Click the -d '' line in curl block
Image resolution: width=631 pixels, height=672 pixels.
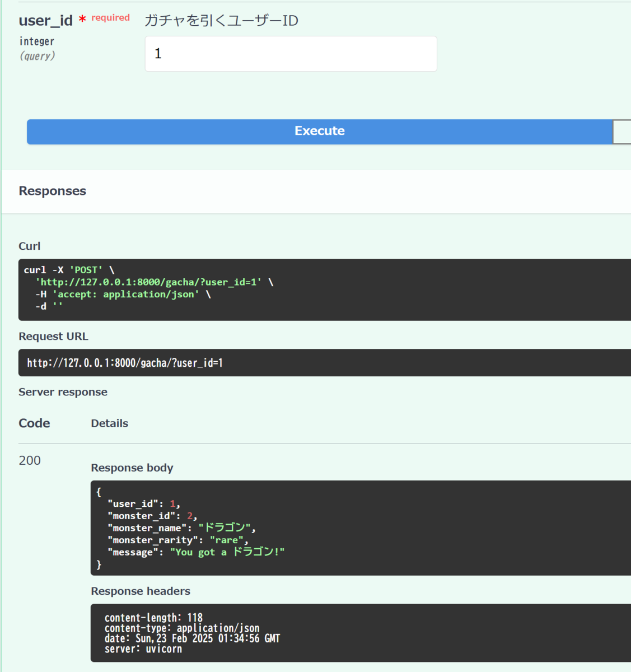pyautogui.click(x=49, y=306)
